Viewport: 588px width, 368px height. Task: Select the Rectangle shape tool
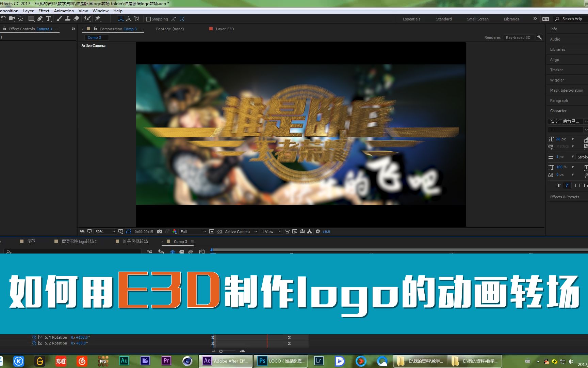click(31, 19)
